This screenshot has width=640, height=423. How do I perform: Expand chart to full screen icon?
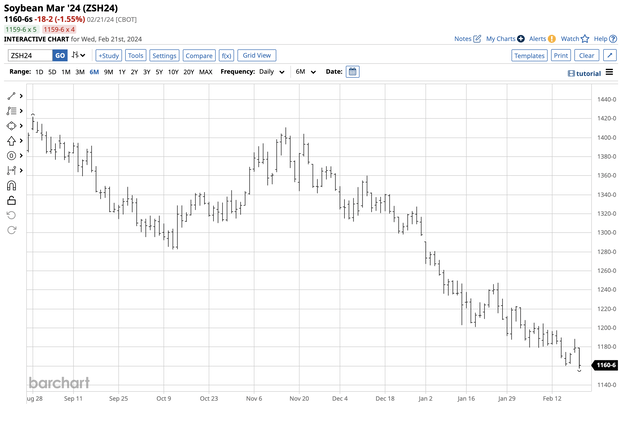coord(610,56)
